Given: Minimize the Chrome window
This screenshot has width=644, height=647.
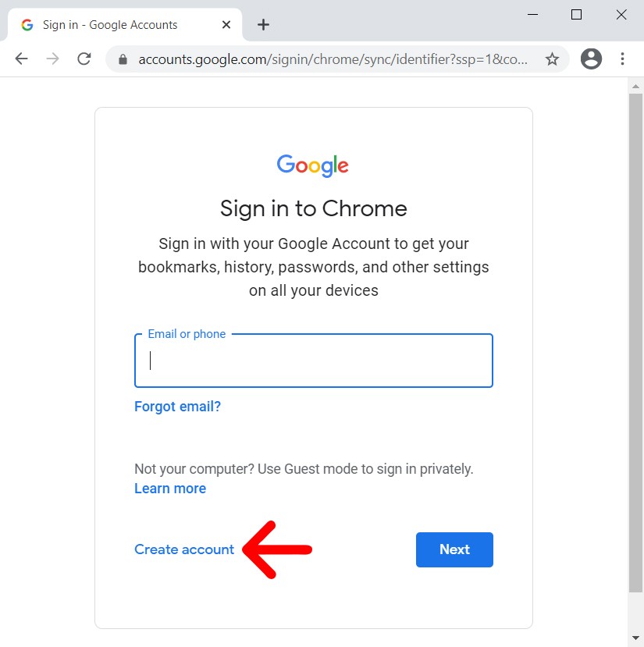Looking at the screenshot, I should coord(532,14).
